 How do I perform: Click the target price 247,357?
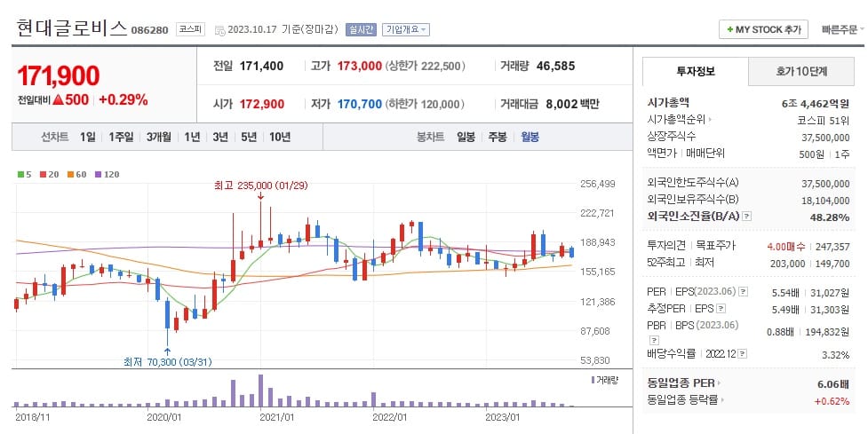(832, 247)
